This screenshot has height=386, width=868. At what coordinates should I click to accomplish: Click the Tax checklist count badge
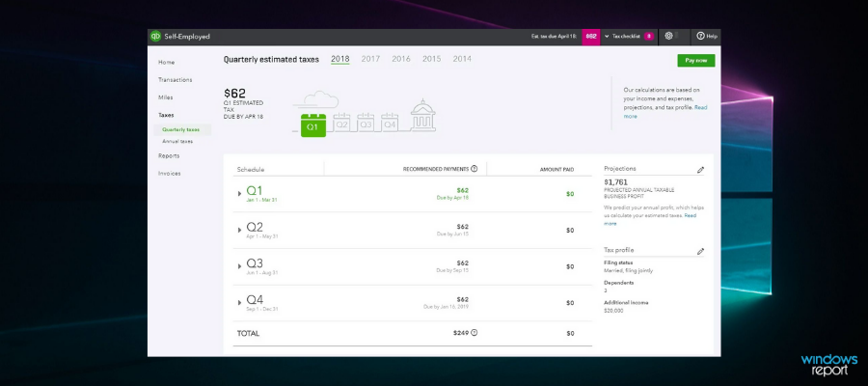(649, 37)
